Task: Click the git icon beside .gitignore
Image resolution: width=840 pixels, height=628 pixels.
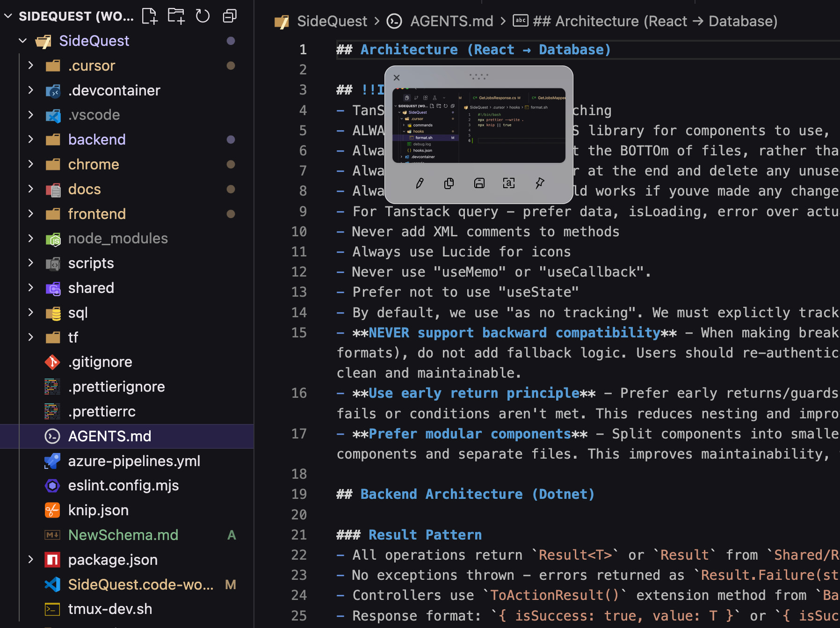Action: click(x=52, y=362)
